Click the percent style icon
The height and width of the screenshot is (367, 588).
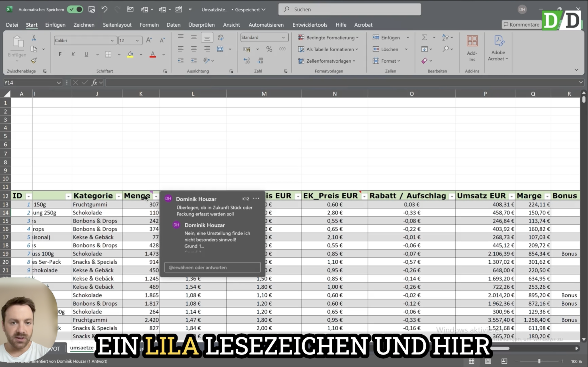[x=269, y=49]
